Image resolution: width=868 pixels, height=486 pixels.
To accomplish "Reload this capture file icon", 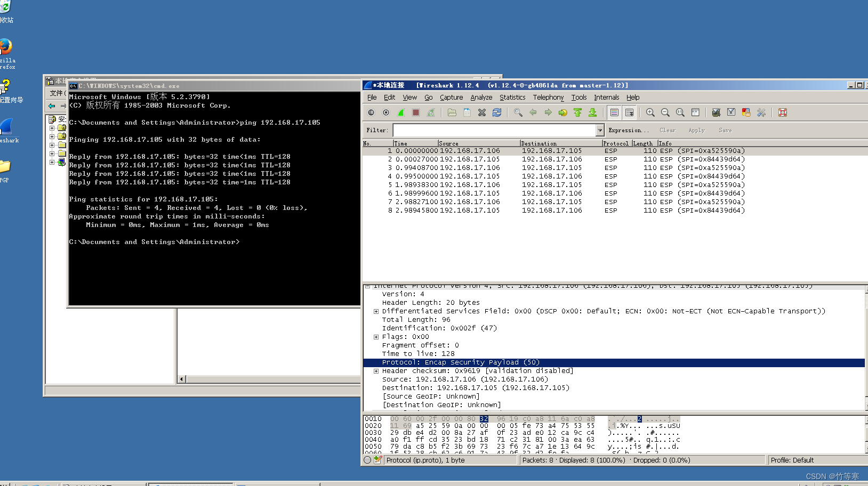I will pyautogui.click(x=497, y=112).
